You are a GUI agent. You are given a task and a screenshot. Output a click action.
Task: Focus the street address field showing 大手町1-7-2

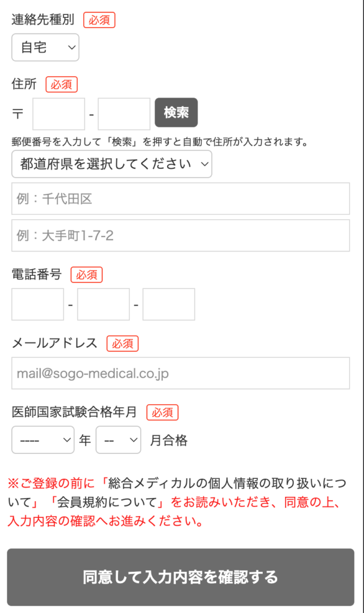click(180, 235)
